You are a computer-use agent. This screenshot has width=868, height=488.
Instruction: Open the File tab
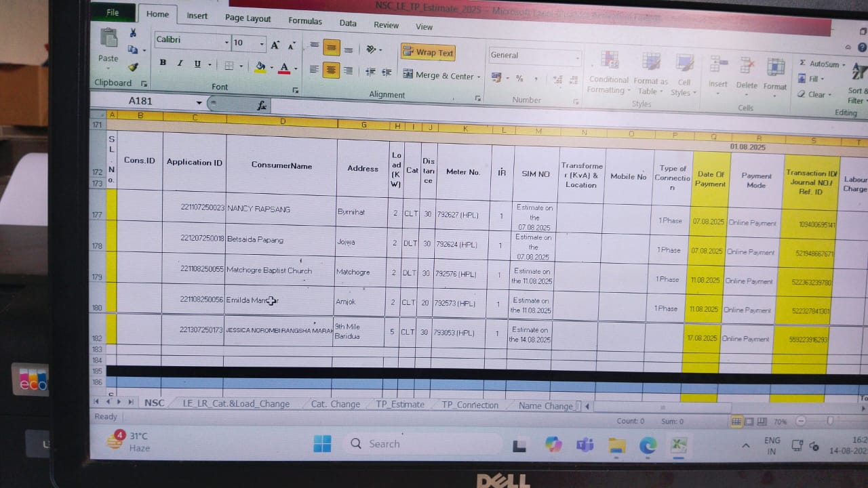coord(113,12)
